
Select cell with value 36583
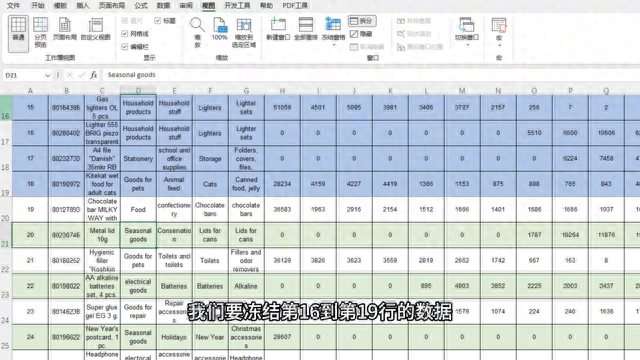(x=282, y=210)
